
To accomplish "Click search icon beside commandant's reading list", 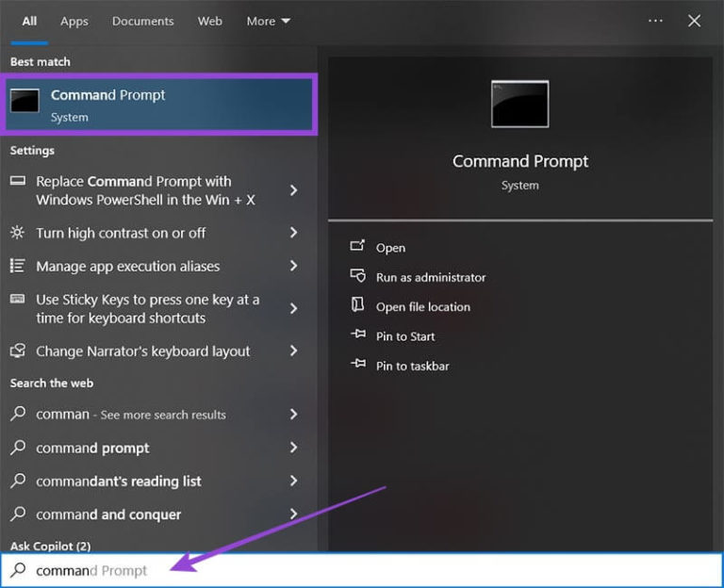I will click(18, 480).
